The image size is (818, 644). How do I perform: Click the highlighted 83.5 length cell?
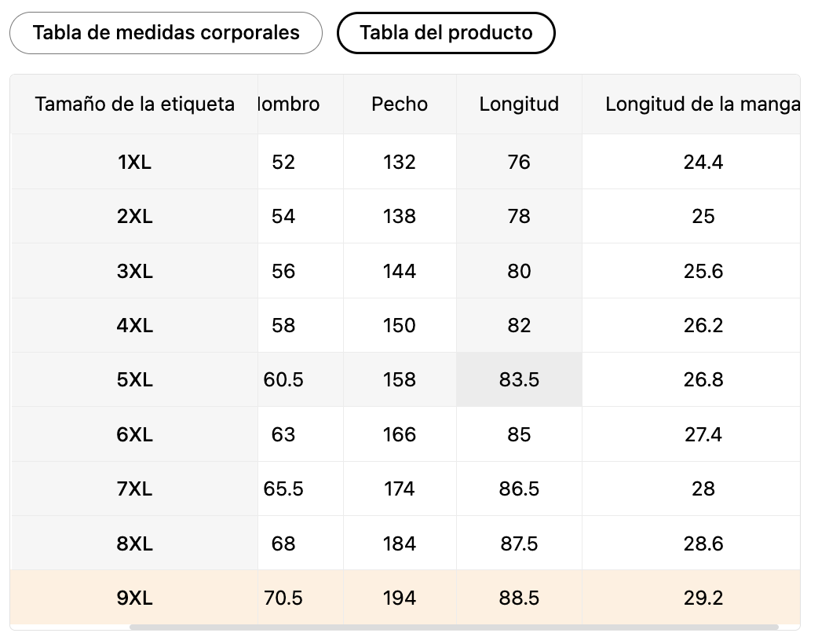pyautogui.click(x=519, y=380)
